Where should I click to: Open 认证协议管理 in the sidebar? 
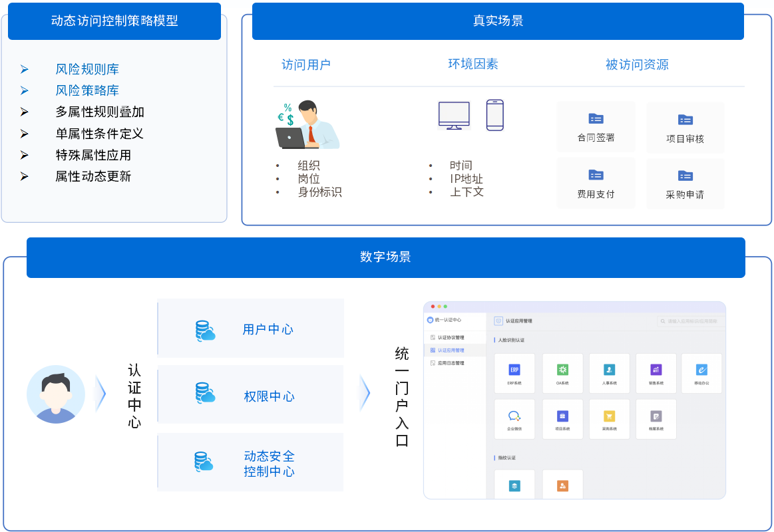tap(451, 338)
